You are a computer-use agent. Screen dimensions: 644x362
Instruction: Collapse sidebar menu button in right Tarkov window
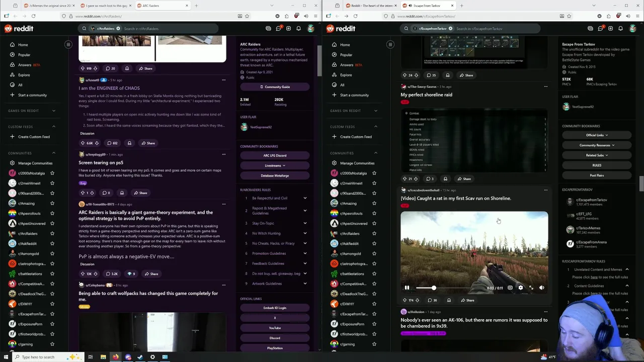tap(390, 45)
